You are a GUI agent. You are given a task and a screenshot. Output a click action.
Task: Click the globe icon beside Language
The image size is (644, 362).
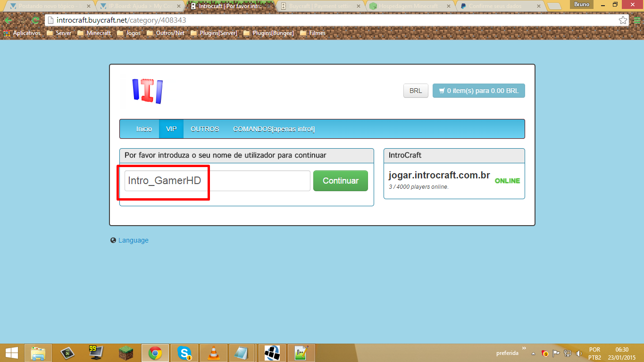pos(113,240)
